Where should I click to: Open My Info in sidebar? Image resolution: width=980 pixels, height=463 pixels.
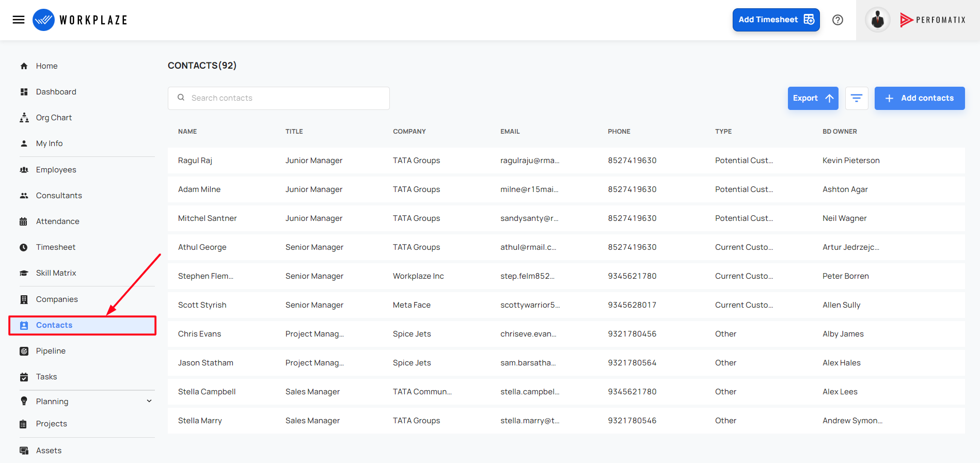49,143
